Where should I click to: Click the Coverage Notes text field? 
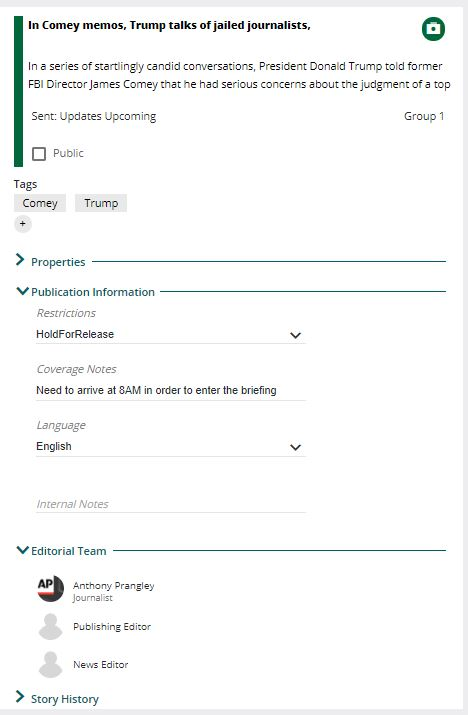[x=171, y=390]
